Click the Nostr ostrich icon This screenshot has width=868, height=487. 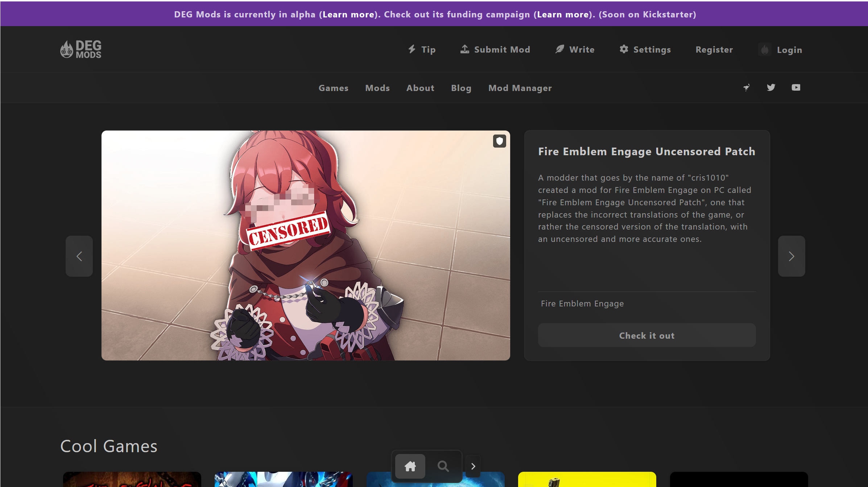point(746,87)
